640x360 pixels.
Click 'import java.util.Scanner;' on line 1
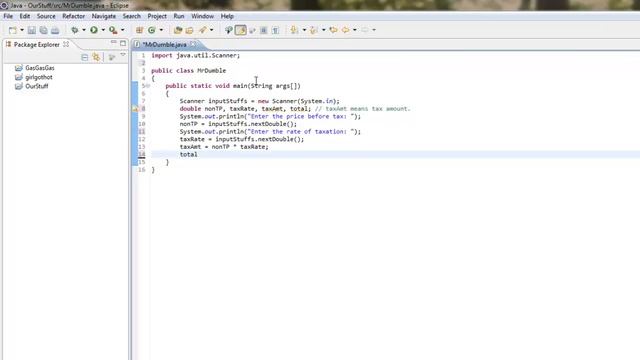[196, 56]
